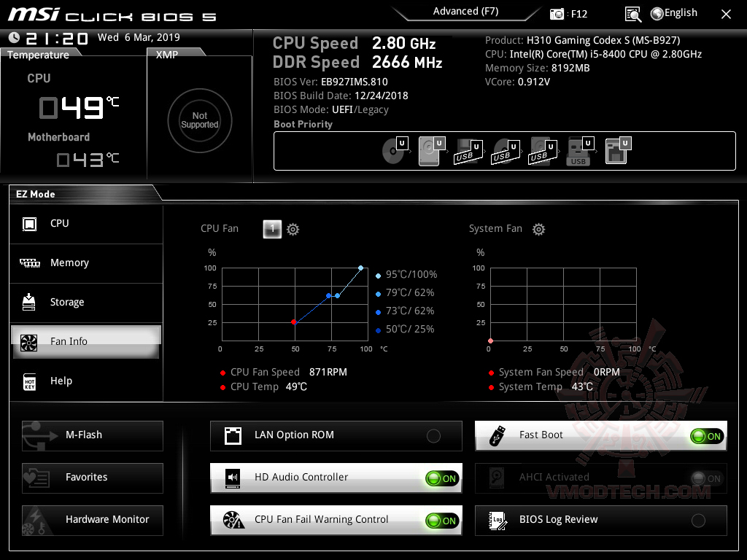The height and width of the screenshot is (560, 747).
Task: Click the Memory stick icon in sidebar
Action: click(x=29, y=262)
